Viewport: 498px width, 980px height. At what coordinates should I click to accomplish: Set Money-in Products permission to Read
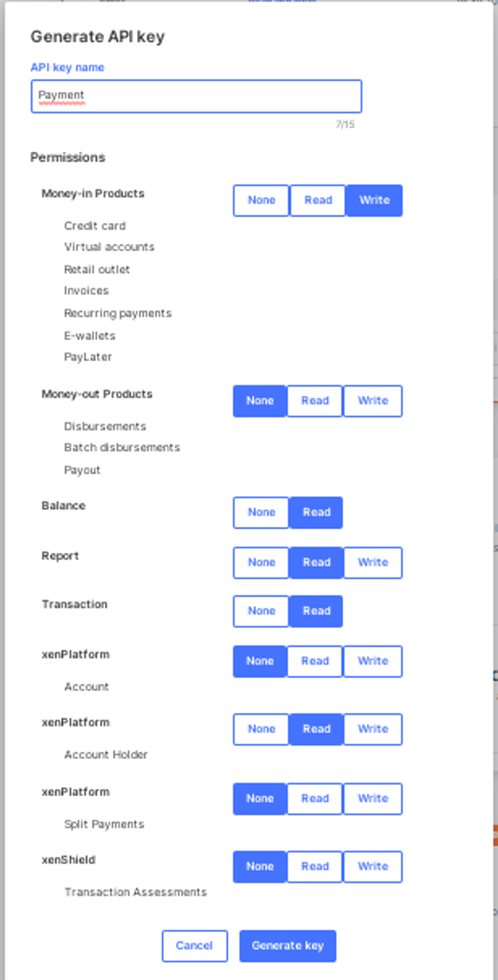click(x=318, y=200)
